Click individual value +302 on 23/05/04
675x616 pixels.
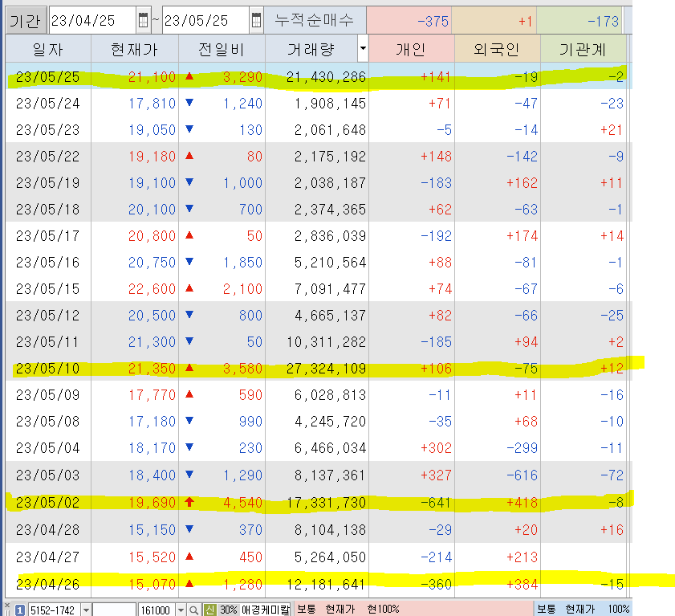(x=436, y=448)
